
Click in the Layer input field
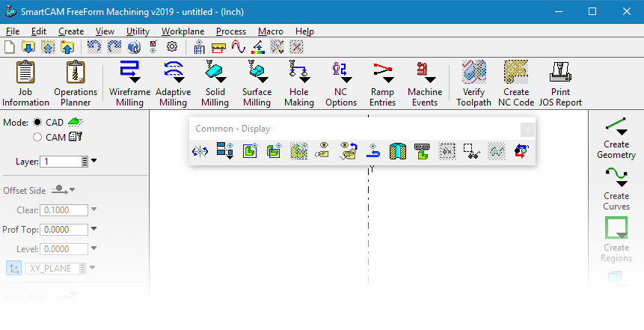(61, 161)
